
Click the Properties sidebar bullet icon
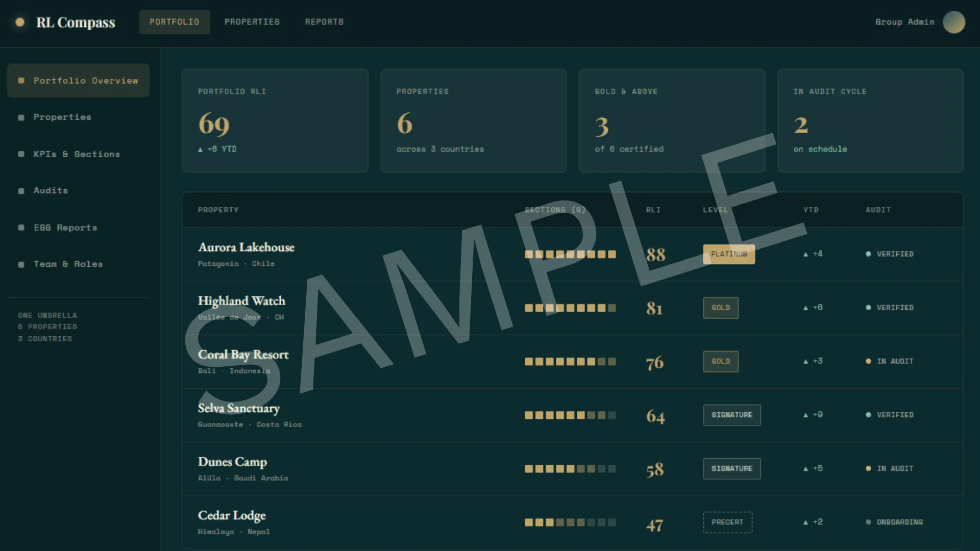21,117
